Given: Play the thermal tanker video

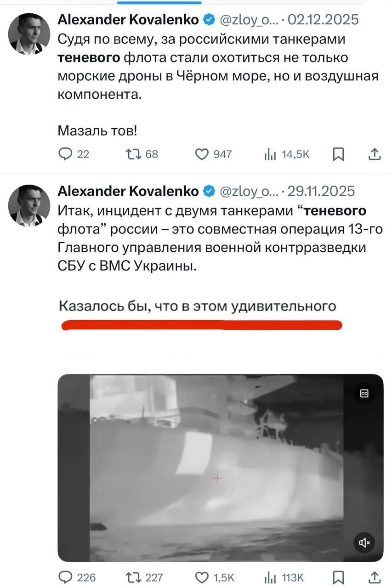Looking at the screenshot, I should click(221, 468).
